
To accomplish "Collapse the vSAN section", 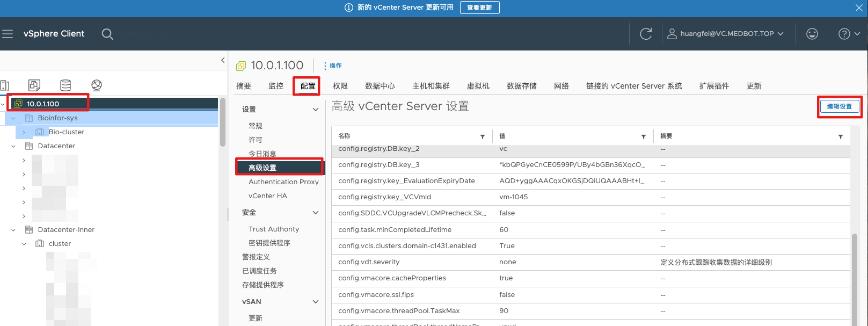I will 316,302.
